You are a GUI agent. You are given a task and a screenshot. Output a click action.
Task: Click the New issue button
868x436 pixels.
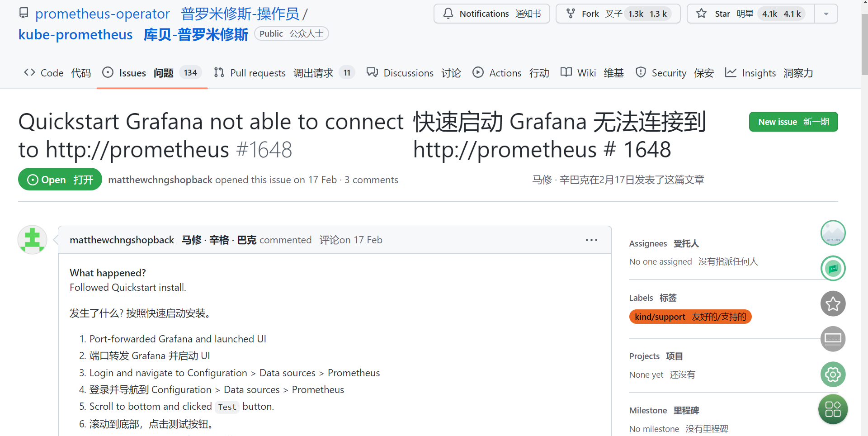click(793, 122)
